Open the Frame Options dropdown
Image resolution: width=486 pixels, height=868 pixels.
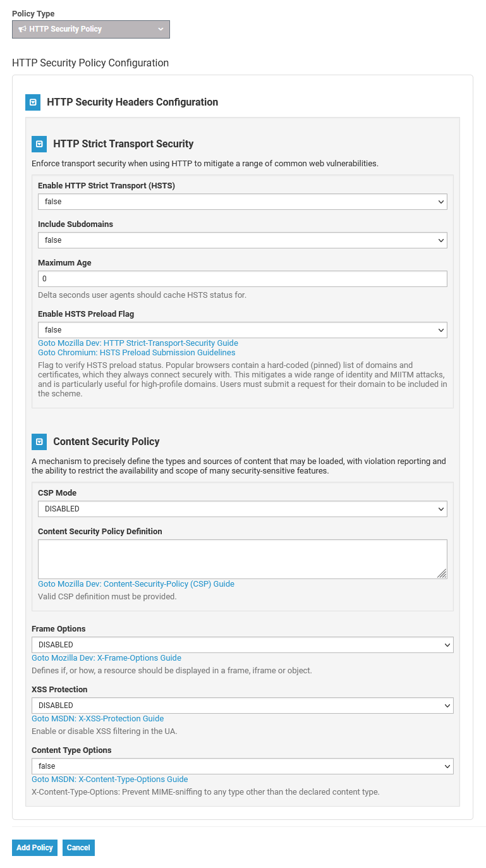[242, 645]
